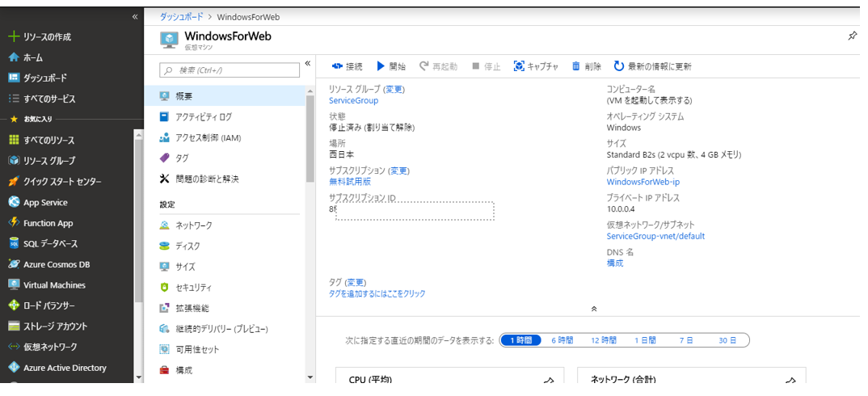The image size is (868, 396).
Task: Click the ダッシュボード breadcrumb link
Action: [180, 17]
